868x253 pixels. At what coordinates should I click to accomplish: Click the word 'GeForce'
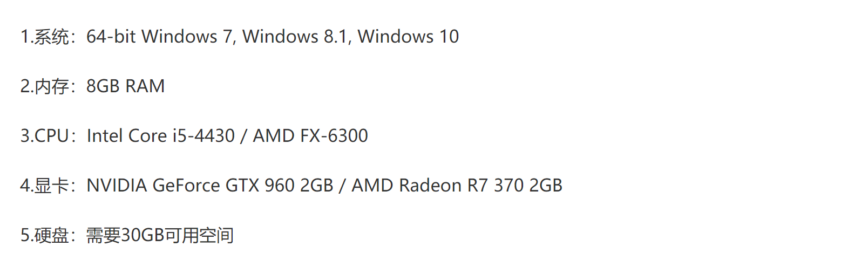(186, 186)
